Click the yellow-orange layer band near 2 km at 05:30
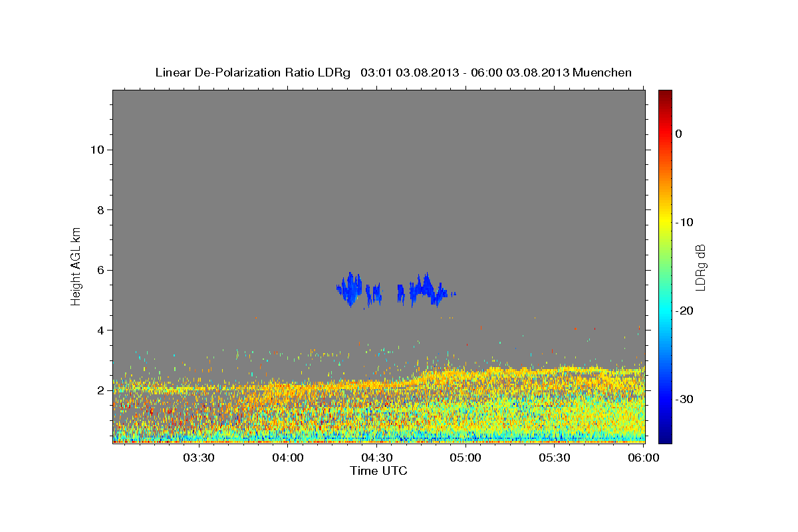This screenshot has height=532, width=798. [x=555, y=370]
